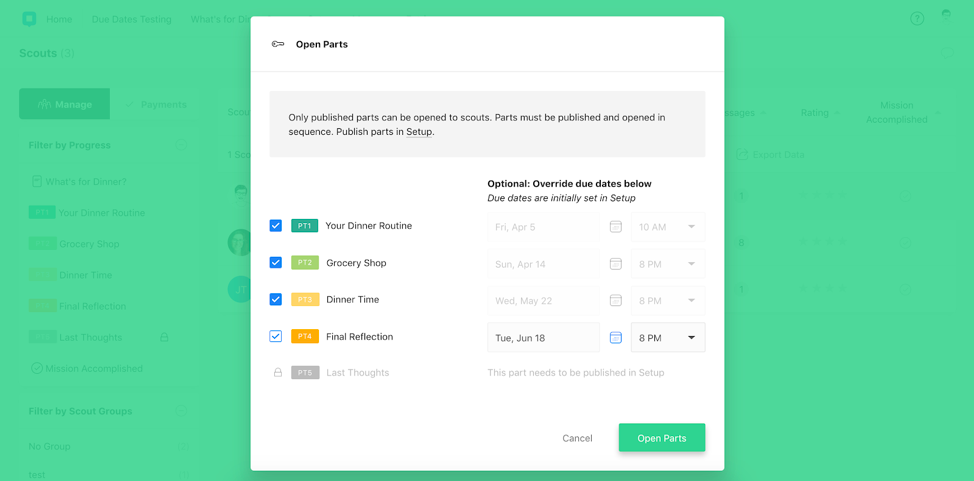Open calendar picker for Grocery Shop
The width and height of the screenshot is (974, 481).
point(616,264)
